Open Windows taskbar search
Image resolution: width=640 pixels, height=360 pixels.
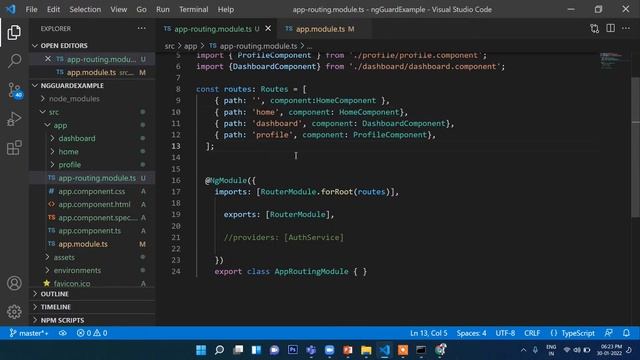point(219,350)
